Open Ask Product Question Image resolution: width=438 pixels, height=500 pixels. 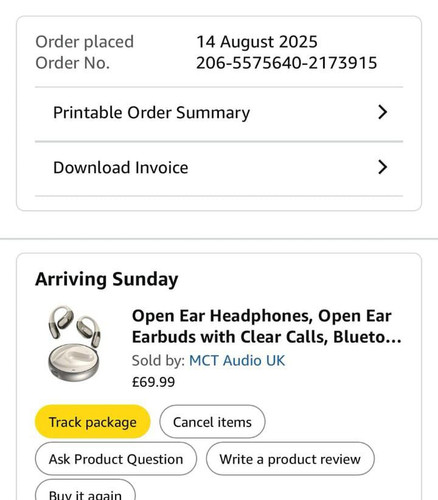point(116,459)
